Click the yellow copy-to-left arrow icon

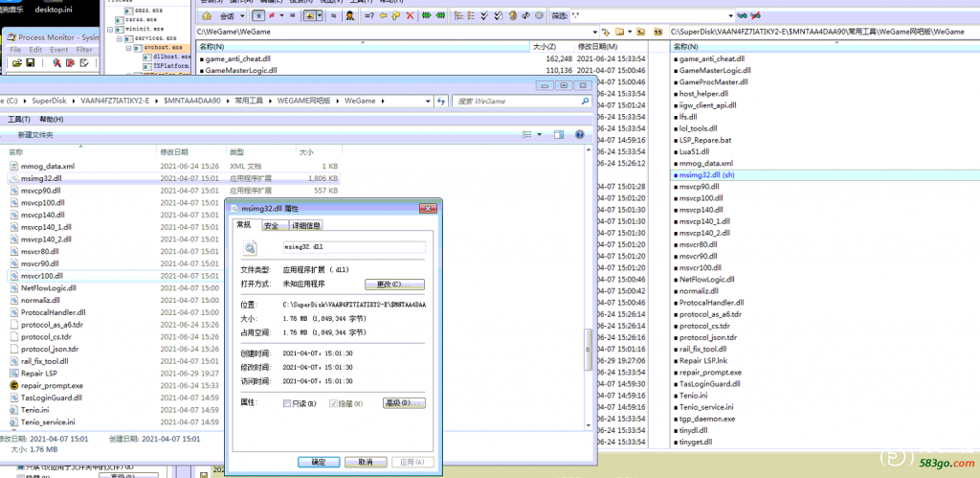(x=383, y=15)
